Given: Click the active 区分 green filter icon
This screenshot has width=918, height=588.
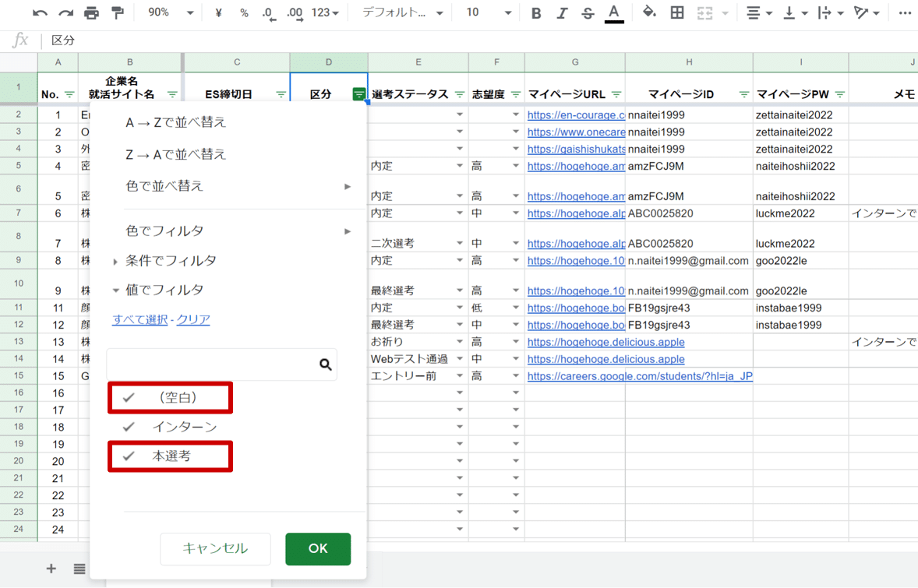Looking at the screenshot, I should 359,94.
